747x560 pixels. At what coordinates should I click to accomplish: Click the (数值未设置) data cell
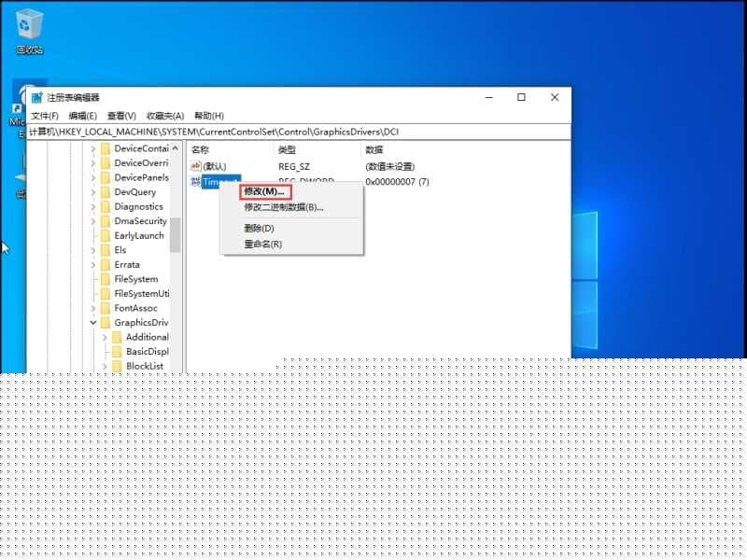tap(390, 167)
